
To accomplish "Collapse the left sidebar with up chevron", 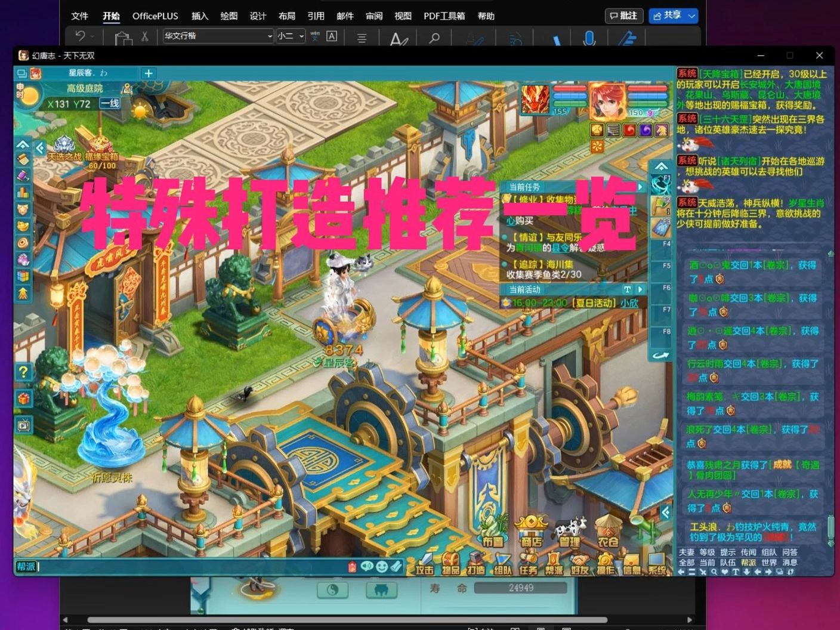I will (23, 144).
